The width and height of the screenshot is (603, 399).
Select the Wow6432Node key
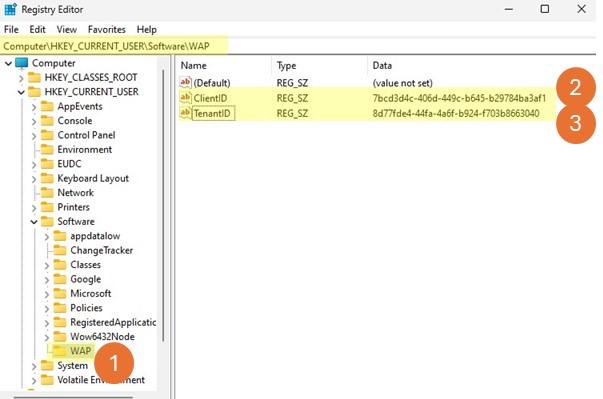(x=102, y=337)
